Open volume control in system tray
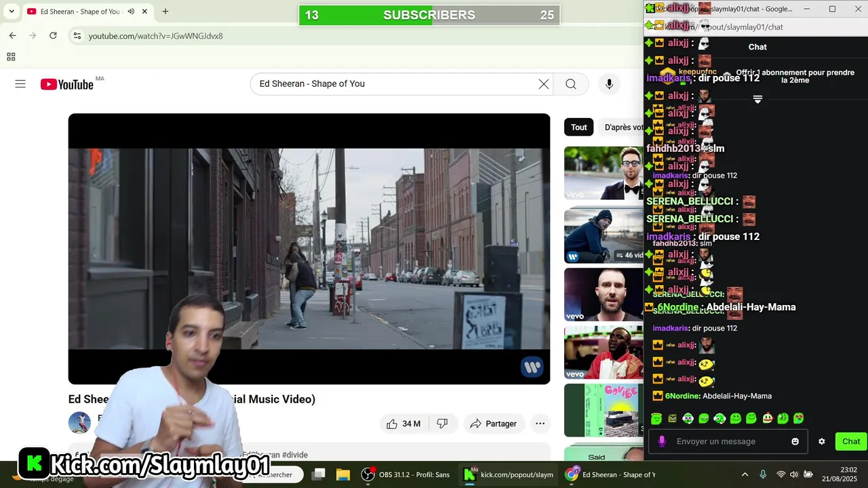This screenshot has width=868, height=488. coord(794,474)
